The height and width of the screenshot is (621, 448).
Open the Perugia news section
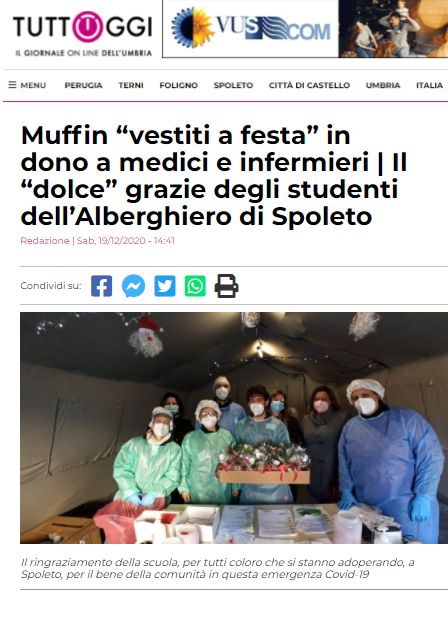tap(83, 85)
